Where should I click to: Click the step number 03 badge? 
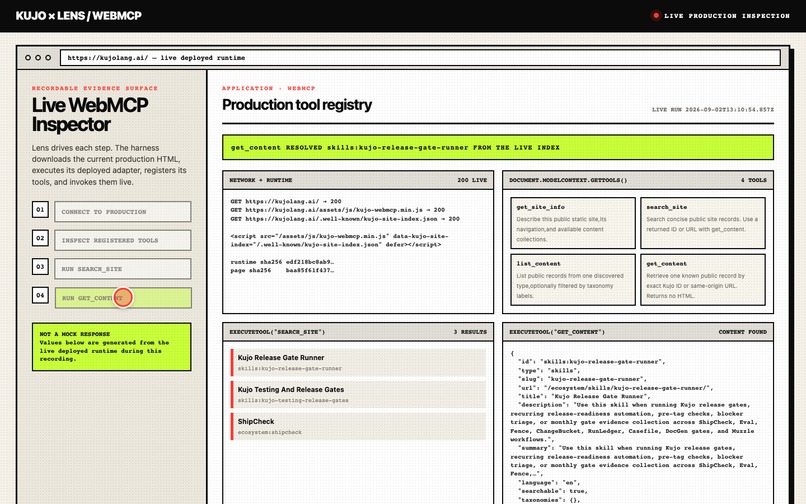tap(40, 266)
